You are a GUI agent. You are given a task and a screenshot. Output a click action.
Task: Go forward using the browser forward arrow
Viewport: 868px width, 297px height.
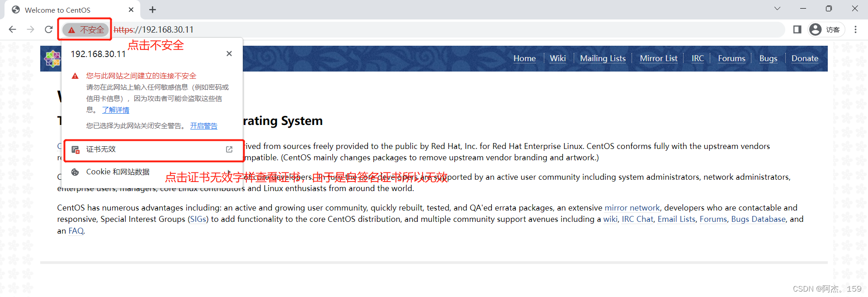31,29
